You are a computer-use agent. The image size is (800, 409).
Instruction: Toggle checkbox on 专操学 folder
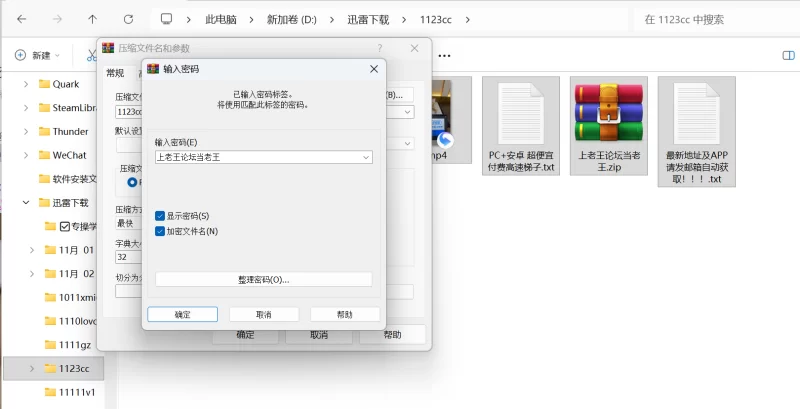pos(65,226)
